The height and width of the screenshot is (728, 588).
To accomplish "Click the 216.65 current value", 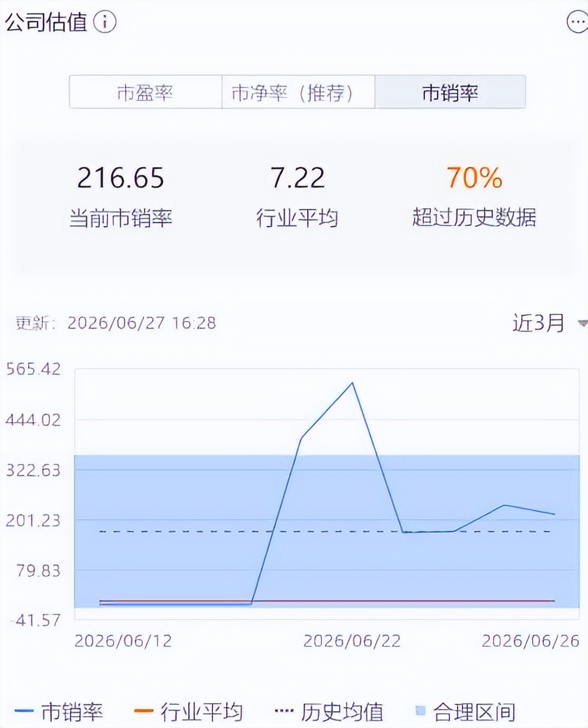I will 121,178.
